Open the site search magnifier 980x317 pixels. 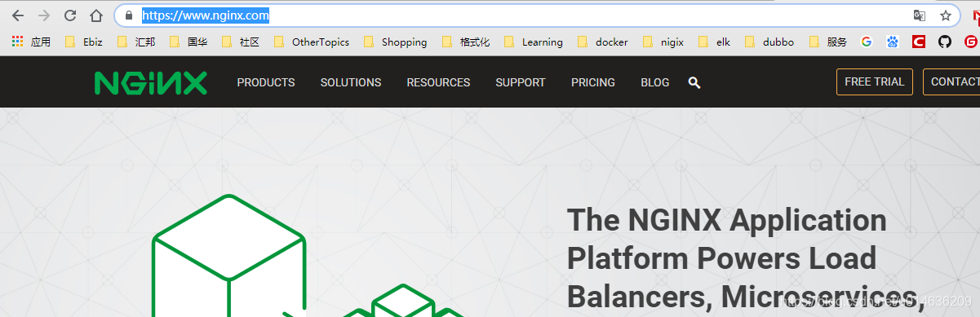click(x=694, y=82)
